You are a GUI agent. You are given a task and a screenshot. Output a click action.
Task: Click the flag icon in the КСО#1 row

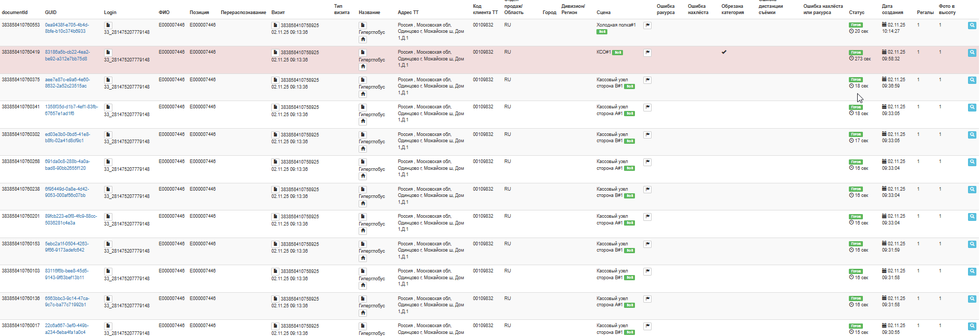pos(647,53)
